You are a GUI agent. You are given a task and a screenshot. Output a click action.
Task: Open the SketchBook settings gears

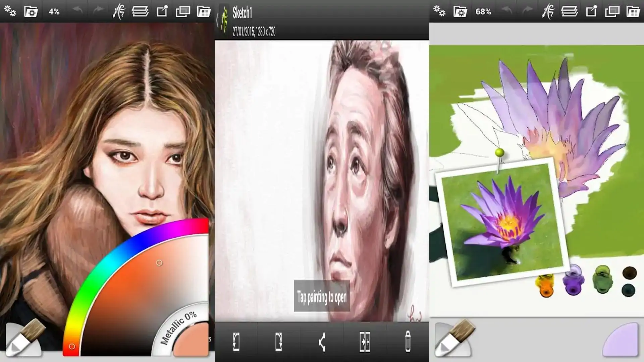click(10, 11)
